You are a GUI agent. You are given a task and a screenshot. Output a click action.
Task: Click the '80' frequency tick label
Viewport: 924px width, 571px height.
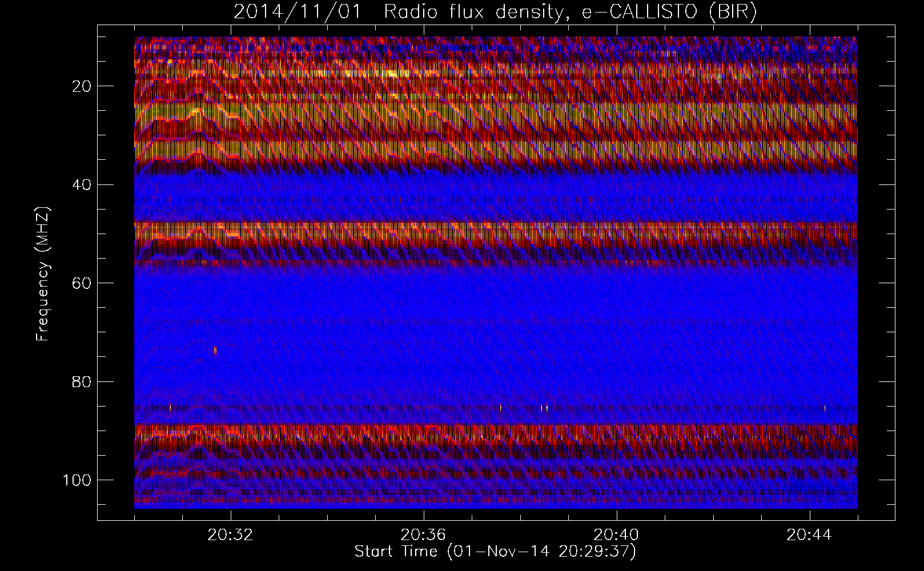pos(82,381)
